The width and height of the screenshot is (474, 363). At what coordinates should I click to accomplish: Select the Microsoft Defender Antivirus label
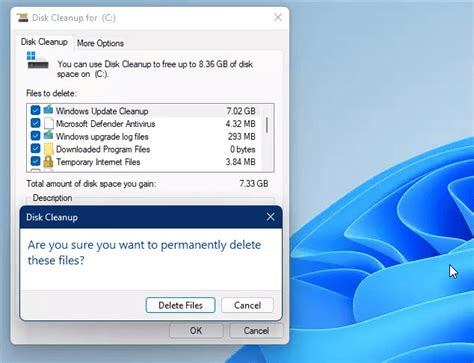106,124
